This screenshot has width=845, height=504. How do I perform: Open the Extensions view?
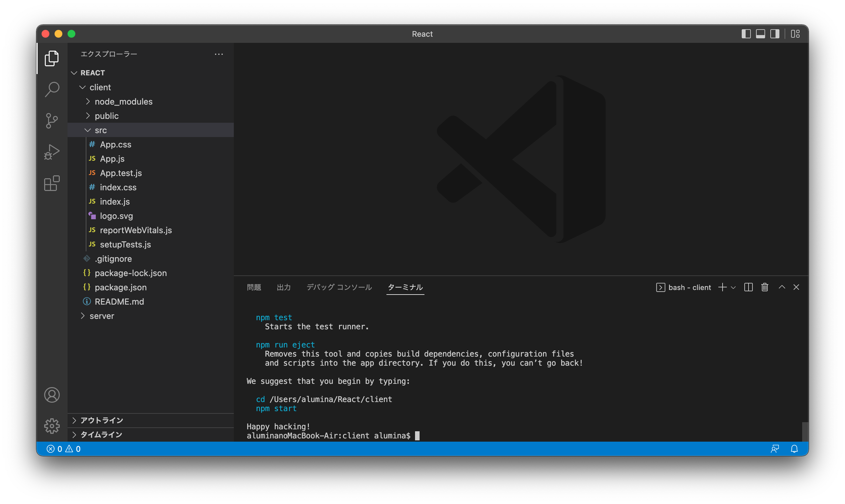[52, 184]
